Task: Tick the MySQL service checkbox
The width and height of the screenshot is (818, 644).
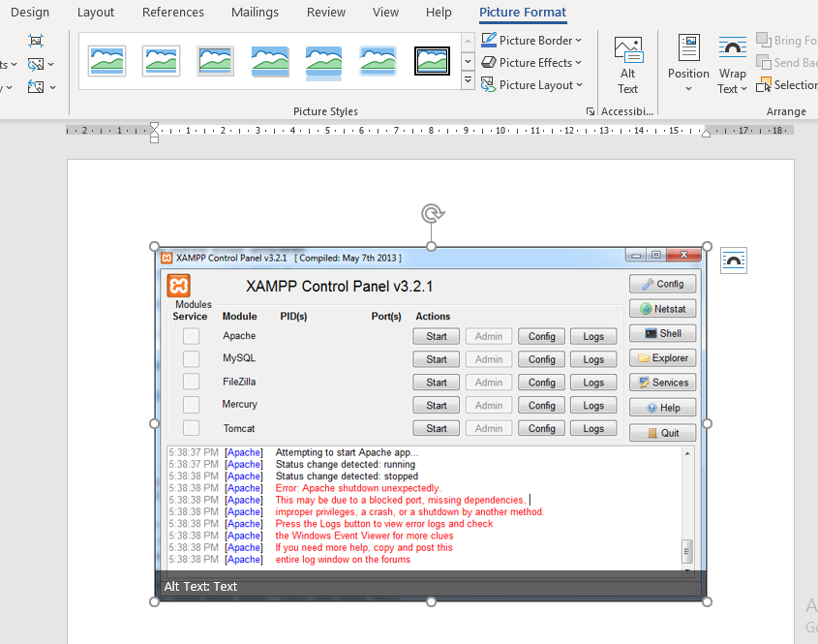Action: (191, 359)
